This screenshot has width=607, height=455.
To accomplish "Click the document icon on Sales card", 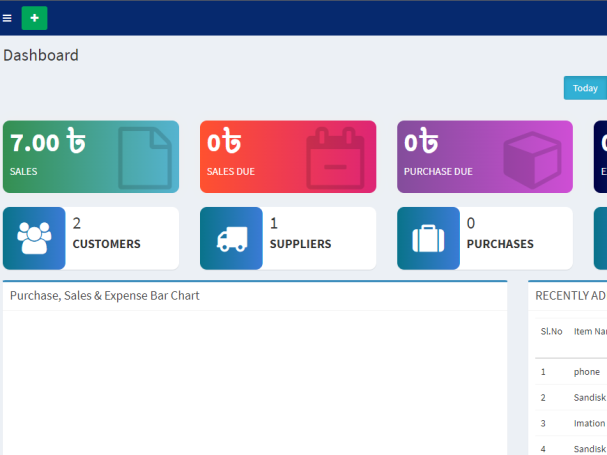I will [x=145, y=158].
